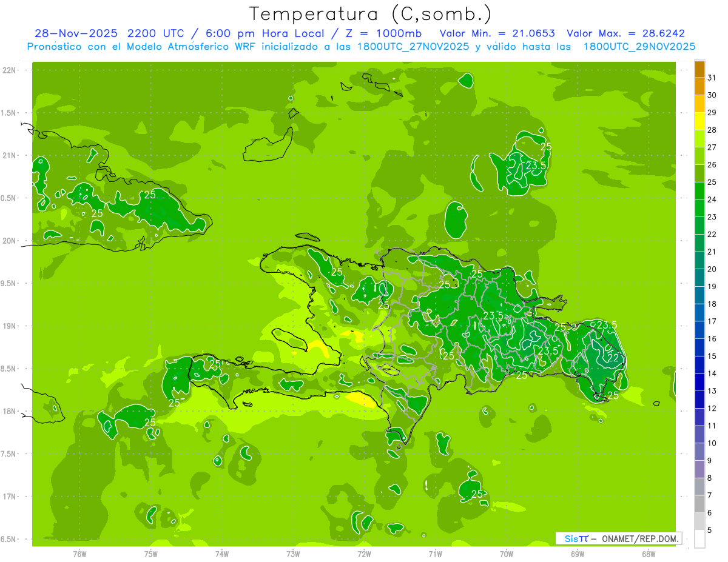Image resolution: width=728 pixels, height=562 pixels.
Task: Pick the top legend band above 31
Action: click(x=699, y=69)
